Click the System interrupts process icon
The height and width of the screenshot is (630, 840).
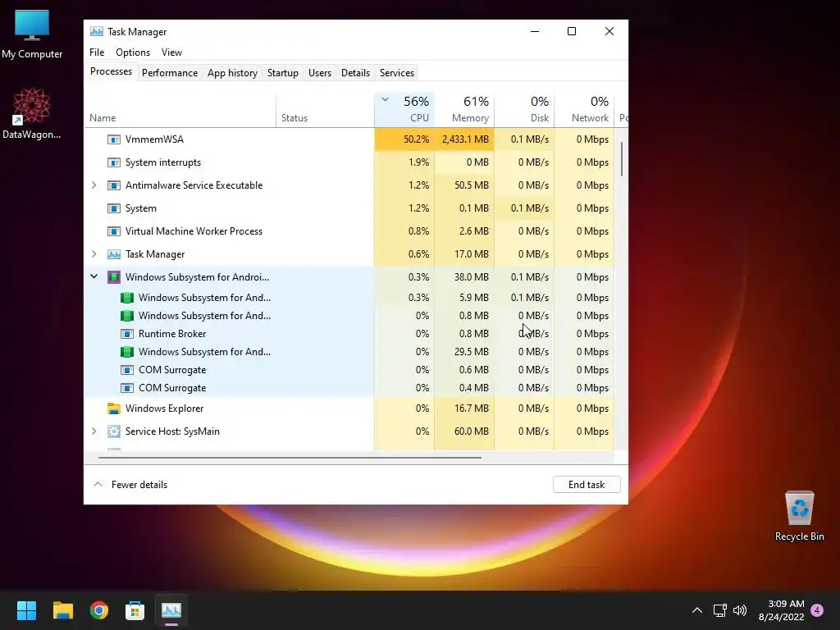tap(113, 162)
